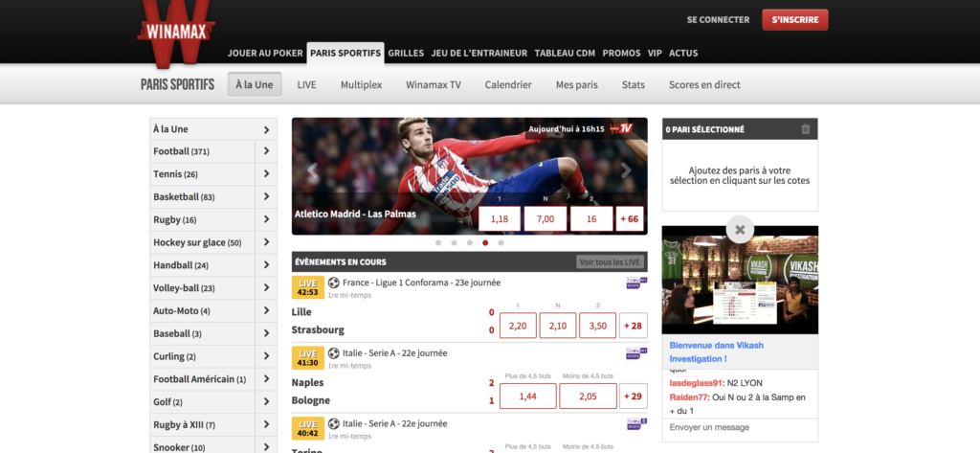This screenshot has width=980, height=453.
Task: Switch to the Mes paris tab
Action: coord(577,84)
